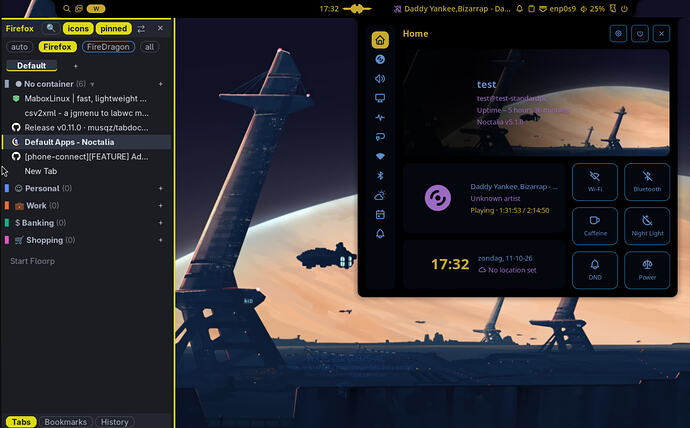Toggle Bluetooth quick setting tile
690x428 pixels.
647,182
